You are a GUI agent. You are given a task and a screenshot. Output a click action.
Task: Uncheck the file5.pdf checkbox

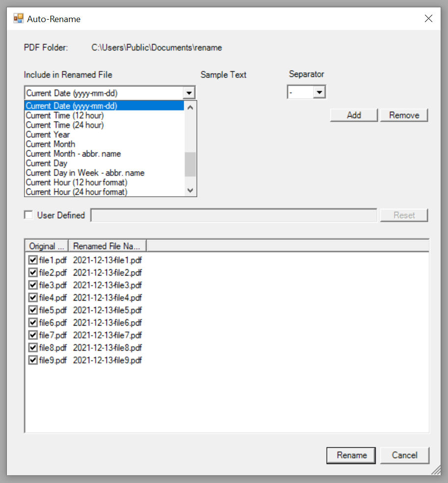[33, 310]
